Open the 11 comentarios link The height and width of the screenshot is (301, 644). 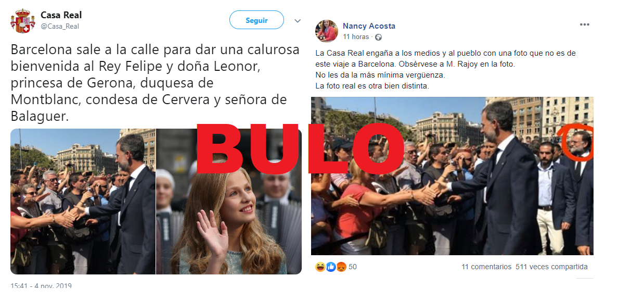486,267
